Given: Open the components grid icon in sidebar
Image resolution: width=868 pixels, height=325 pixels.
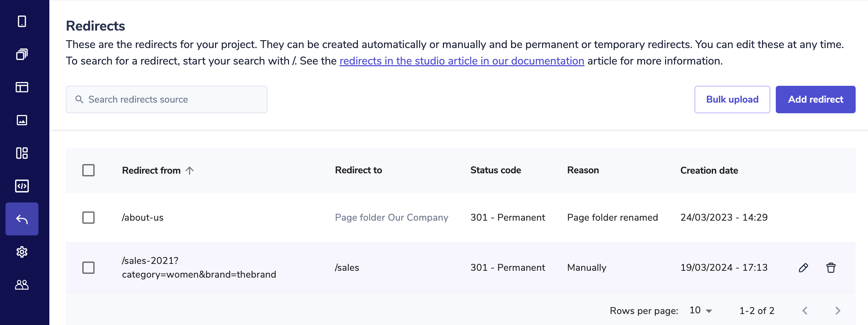Looking at the screenshot, I should coord(22,153).
